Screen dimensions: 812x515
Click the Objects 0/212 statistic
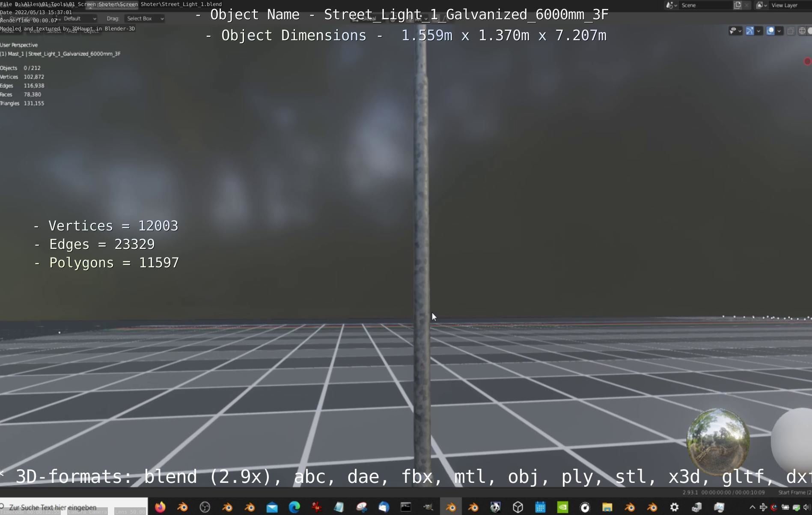coord(21,68)
